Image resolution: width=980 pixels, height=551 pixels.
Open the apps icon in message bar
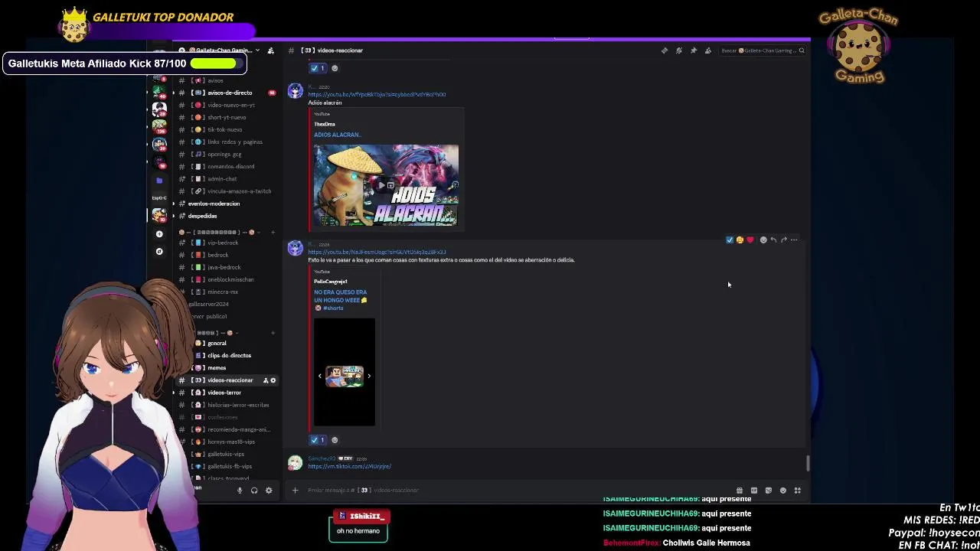(x=798, y=491)
